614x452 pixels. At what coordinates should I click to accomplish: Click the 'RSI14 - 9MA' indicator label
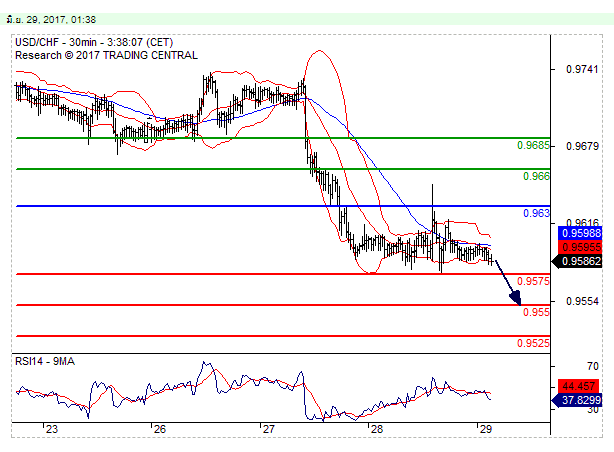pyautogui.click(x=45, y=361)
